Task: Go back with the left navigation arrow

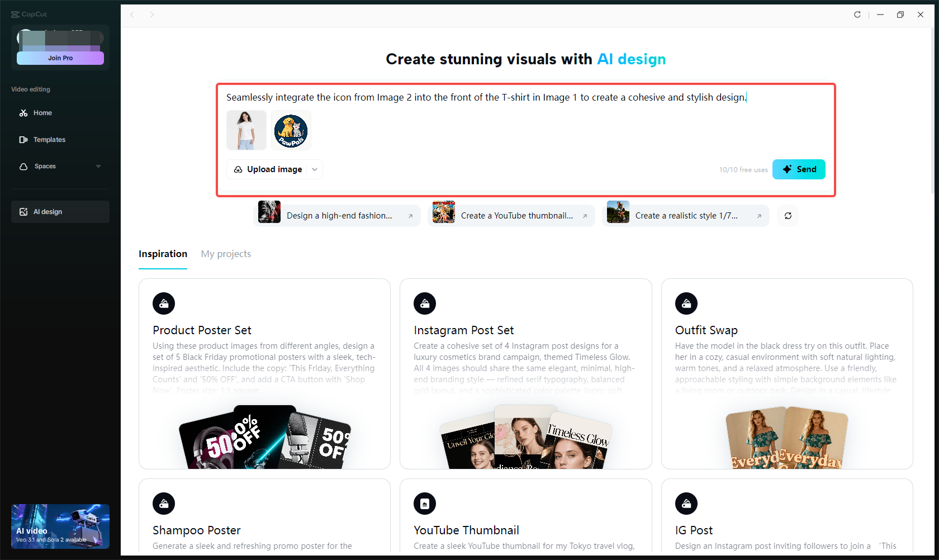Action: pyautogui.click(x=132, y=15)
